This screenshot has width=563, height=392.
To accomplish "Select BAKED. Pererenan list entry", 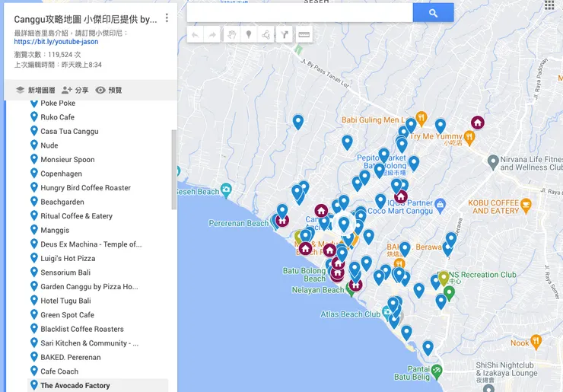I will 70,357.
